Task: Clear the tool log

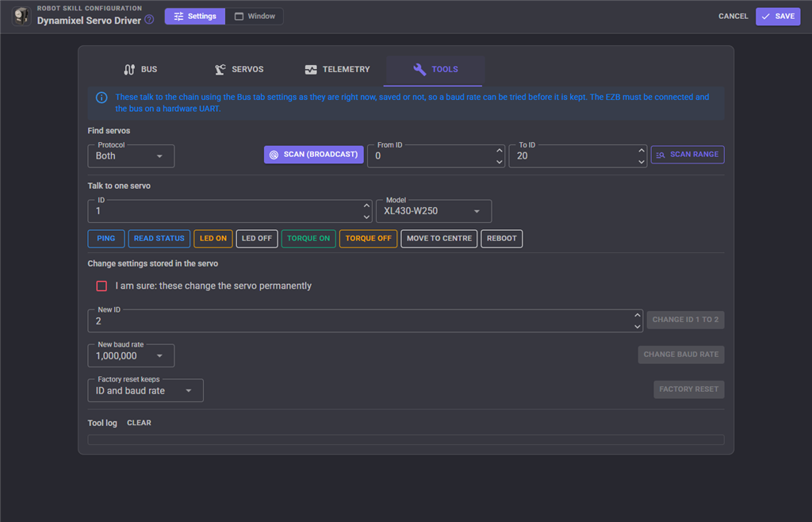Action: coord(139,423)
